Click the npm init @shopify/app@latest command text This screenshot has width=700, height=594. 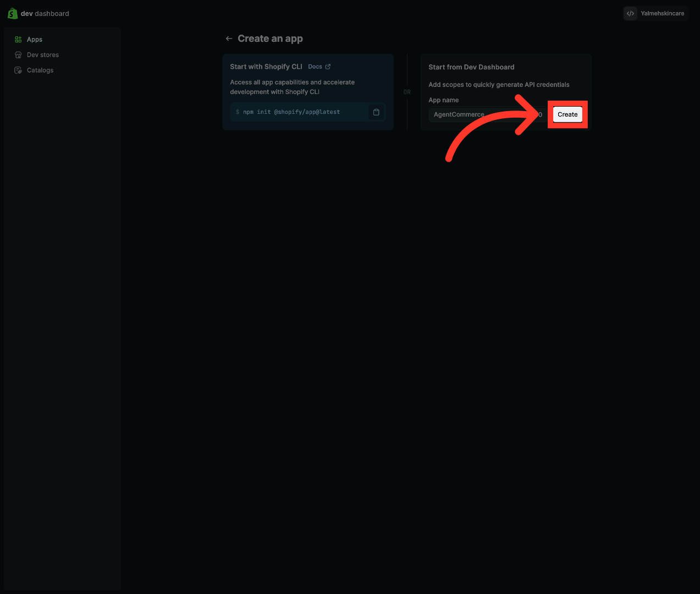[x=291, y=112]
